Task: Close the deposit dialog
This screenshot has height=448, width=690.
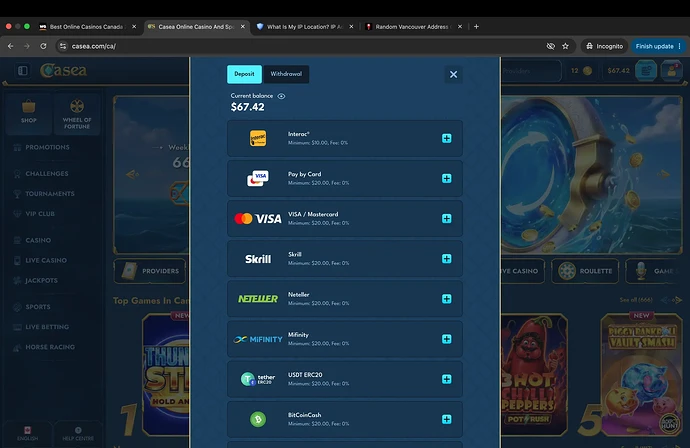Action: click(453, 74)
